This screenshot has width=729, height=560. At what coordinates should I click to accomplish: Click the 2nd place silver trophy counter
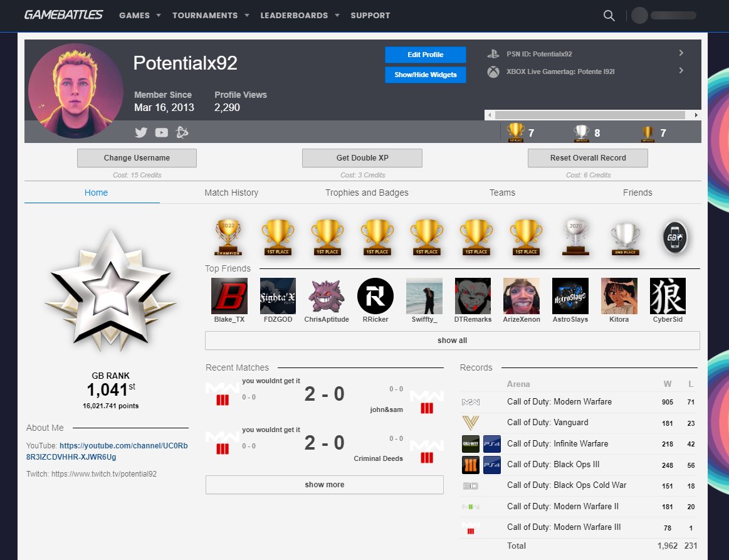[587, 133]
